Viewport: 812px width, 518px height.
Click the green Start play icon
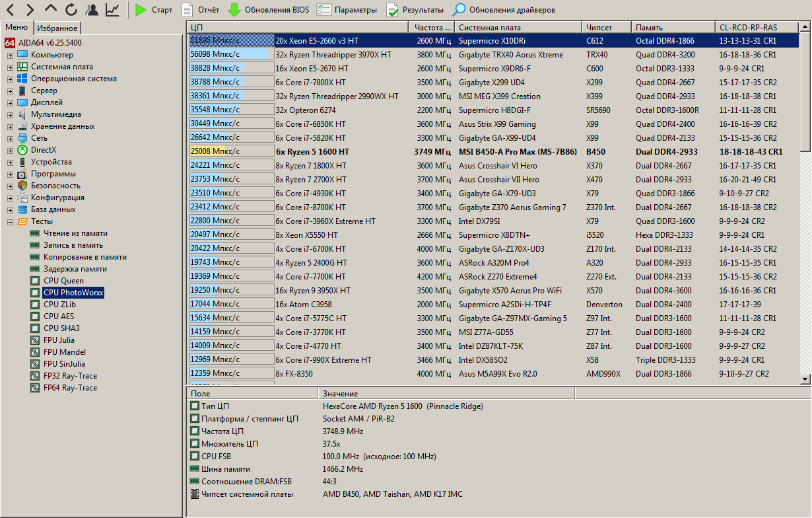tap(141, 10)
